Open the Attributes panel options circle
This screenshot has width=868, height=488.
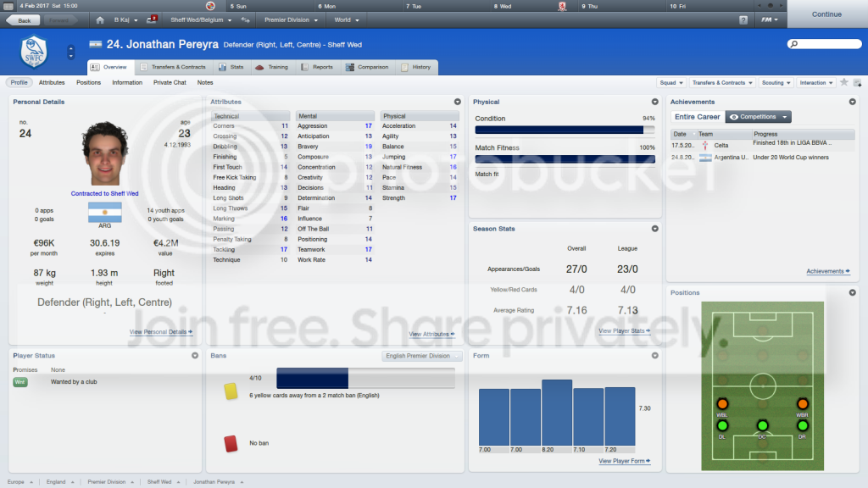[x=457, y=102]
